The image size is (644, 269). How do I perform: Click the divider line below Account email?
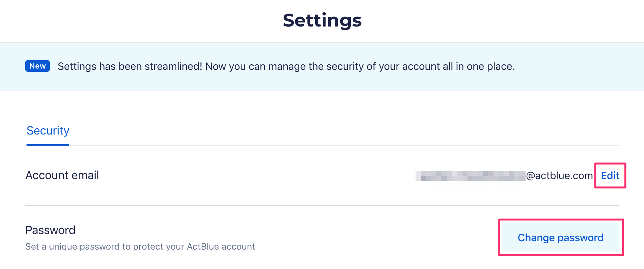(322, 205)
